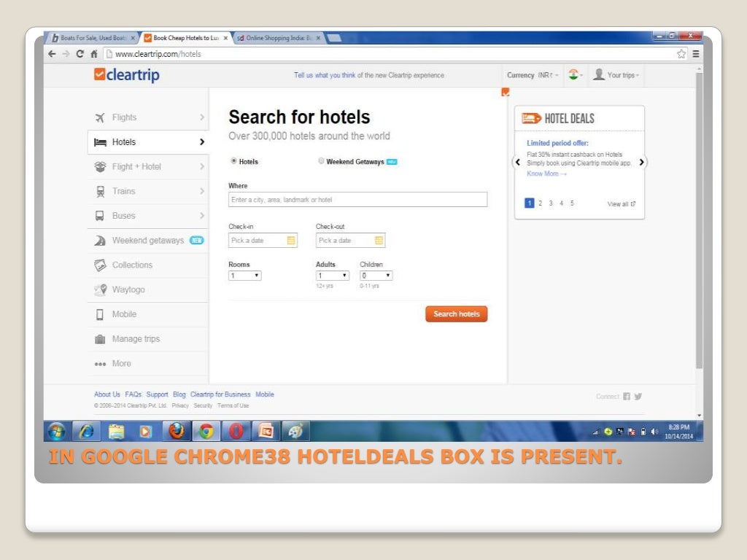Open Facebook connect icon in footer
The image size is (747, 560).
(627, 396)
